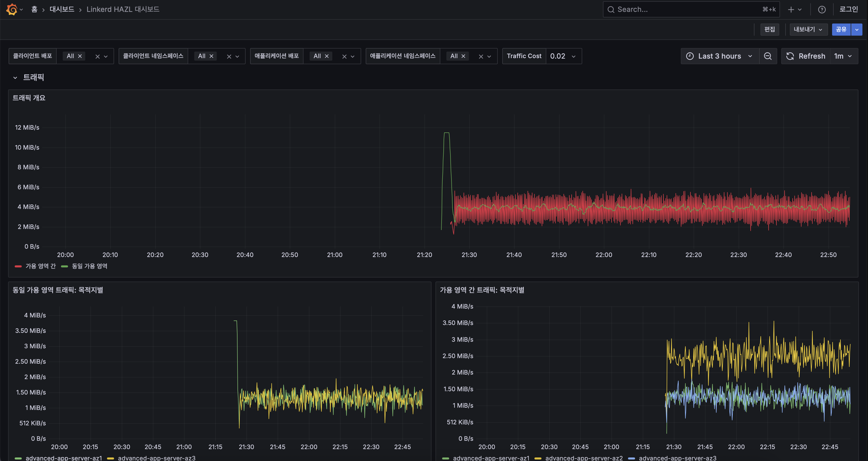Screen dimensions: 868x461
Task: Open the help question mark icon
Action: (x=821, y=9)
